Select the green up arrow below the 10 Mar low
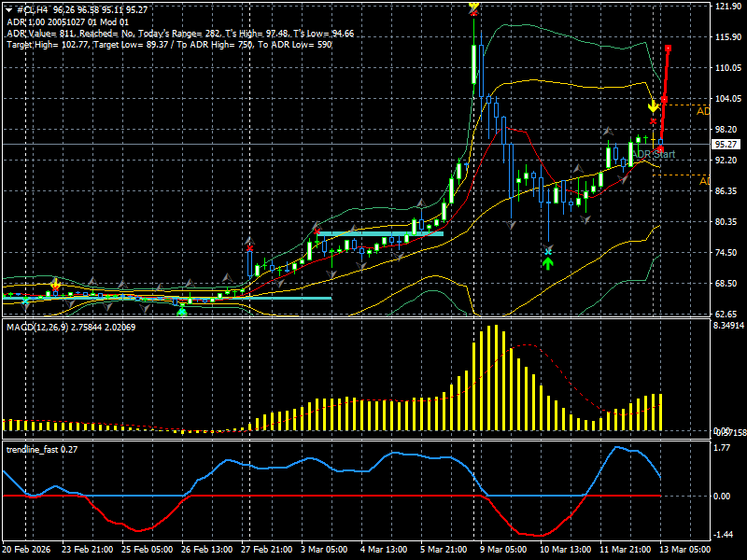Image resolution: width=747 pixels, height=560 pixels. (548, 263)
